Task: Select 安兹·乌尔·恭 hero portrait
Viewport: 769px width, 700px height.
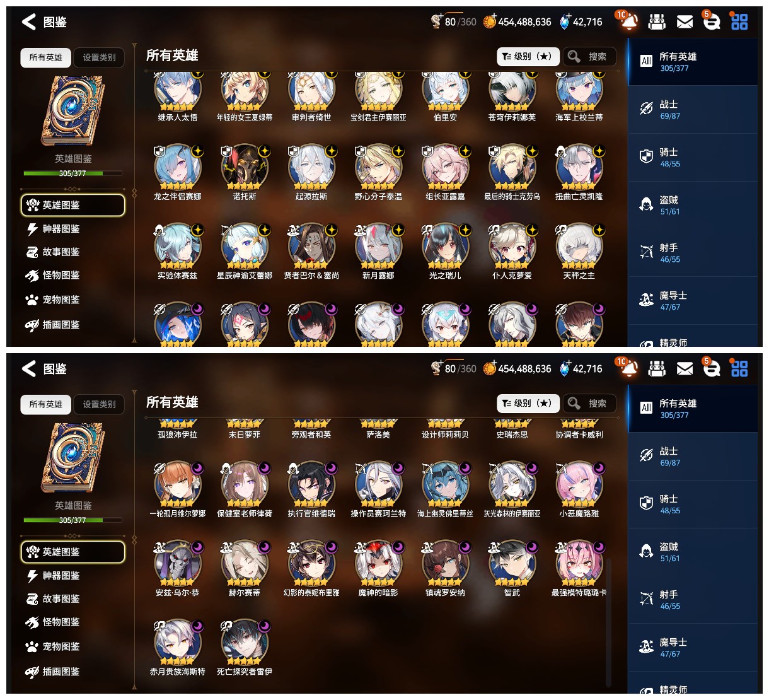Action: pyautogui.click(x=178, y=564)
